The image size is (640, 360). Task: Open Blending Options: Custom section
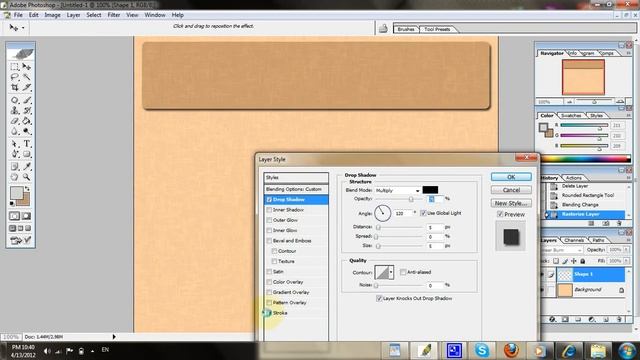(x=296, y=189)
